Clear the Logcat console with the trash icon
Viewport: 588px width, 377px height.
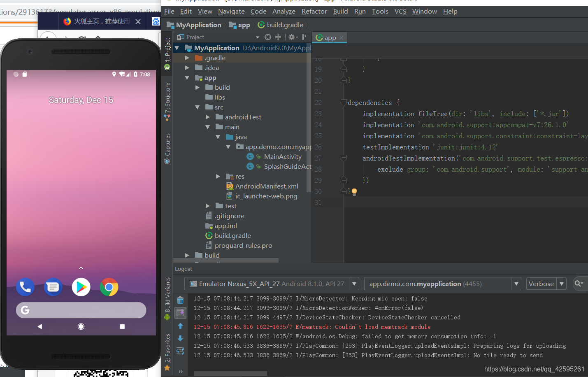tap(180, 300)
